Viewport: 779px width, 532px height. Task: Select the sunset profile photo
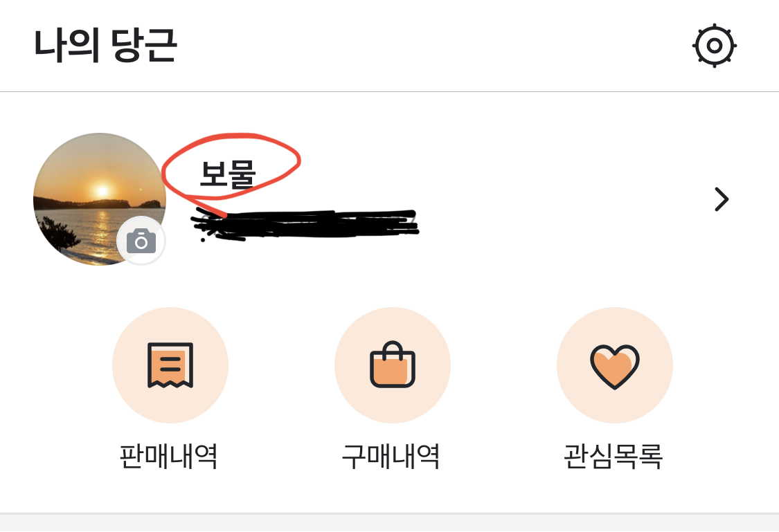pyautogui.click(x=99, y=199)
